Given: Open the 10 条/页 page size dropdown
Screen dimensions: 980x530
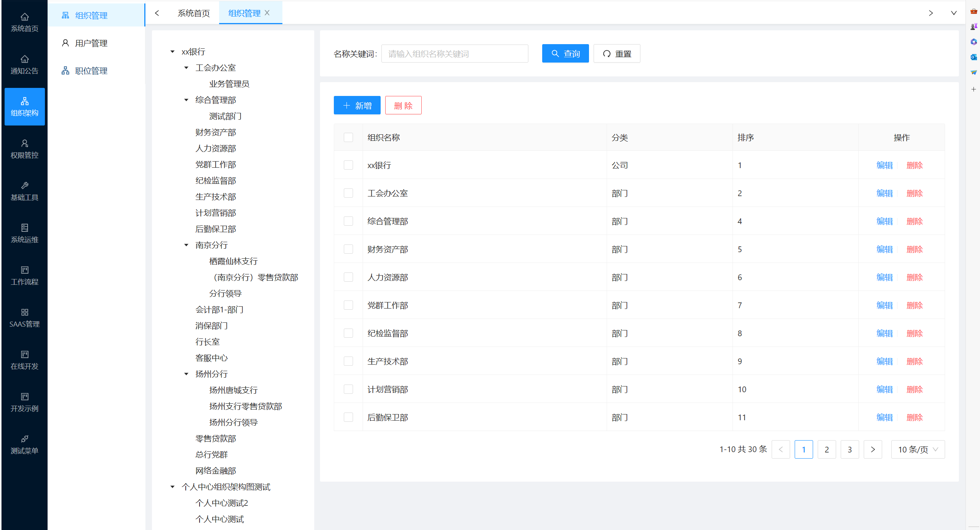Looking at the screenshot, I should click(x=918, y=449).
